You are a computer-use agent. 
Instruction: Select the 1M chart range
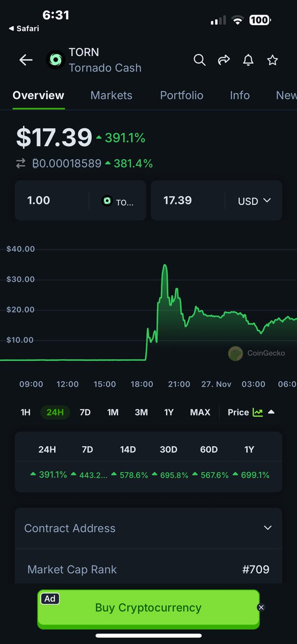click(113, 412)
